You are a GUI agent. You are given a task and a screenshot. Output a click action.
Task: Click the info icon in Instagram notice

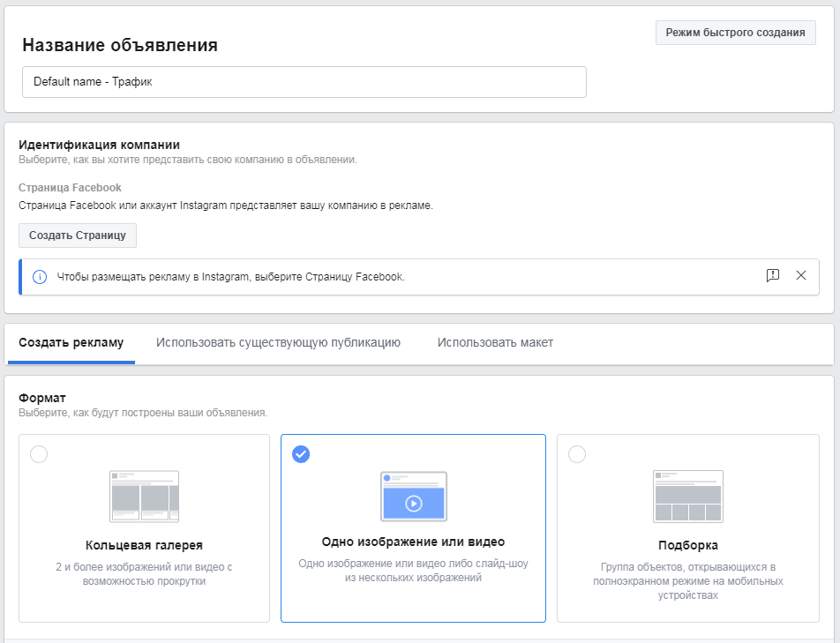coord(40,277)
